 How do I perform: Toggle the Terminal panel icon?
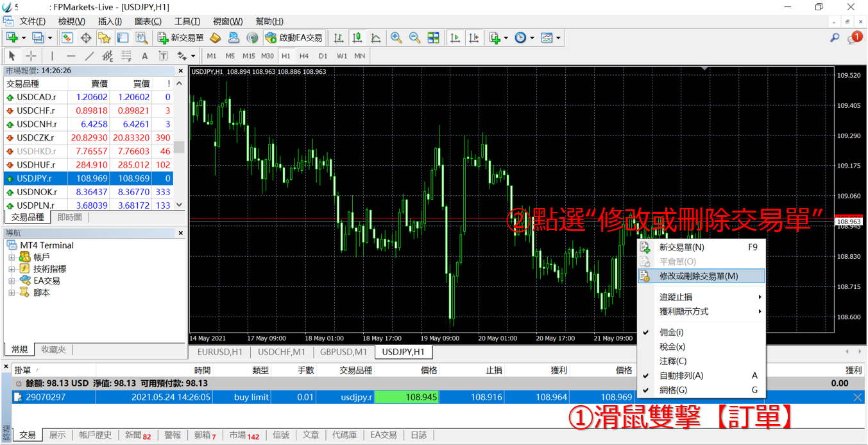click(x=123, y=38)
